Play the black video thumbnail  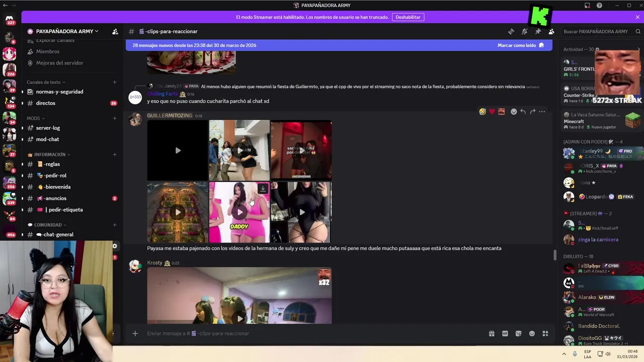click(x=178, y=150)
